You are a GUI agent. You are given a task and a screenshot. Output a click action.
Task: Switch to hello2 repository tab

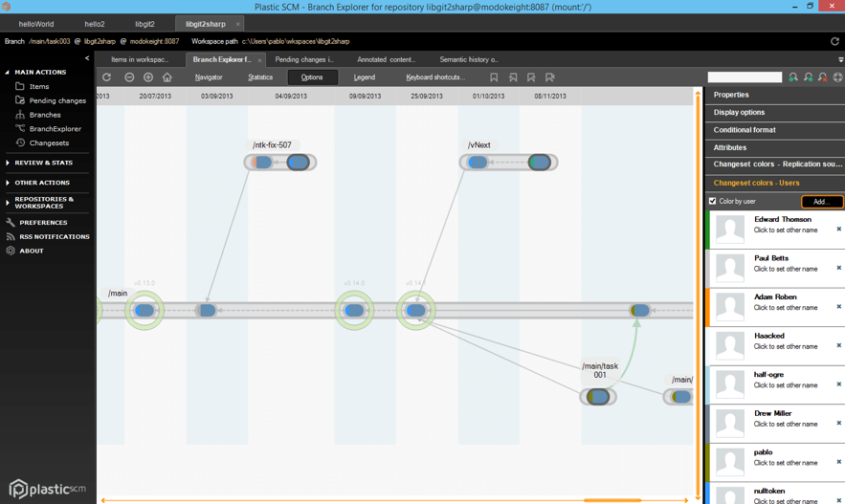(95, 24)
